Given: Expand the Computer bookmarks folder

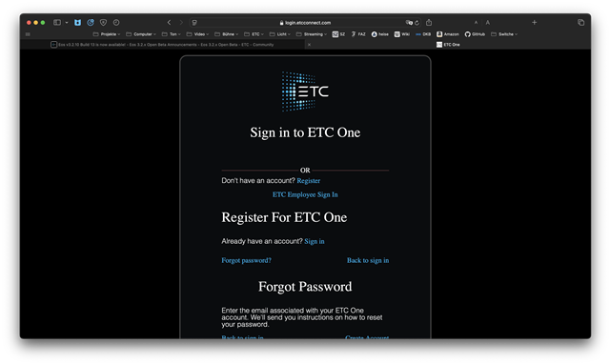Looking at the screenshot, I should [141, 34].
